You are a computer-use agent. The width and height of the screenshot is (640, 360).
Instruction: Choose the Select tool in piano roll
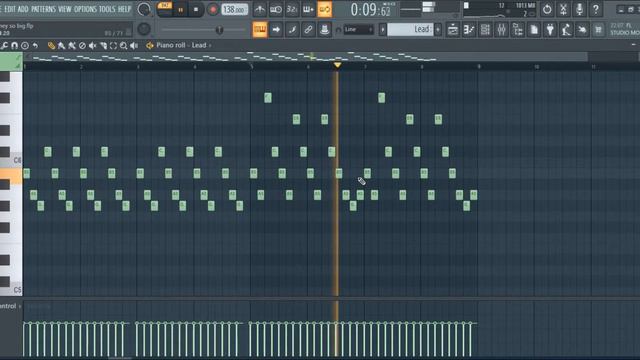(113, 46)
